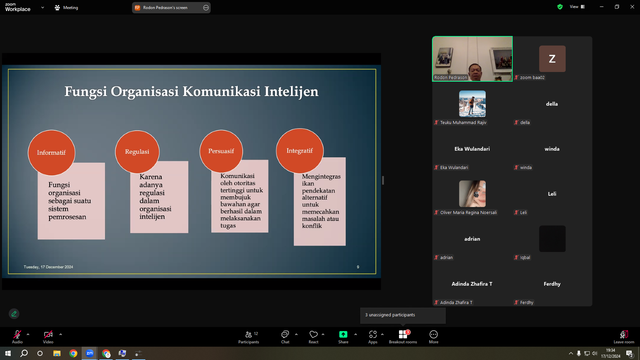Show hidden system tray icons chevron
The height and width of the screenshot is (360, 640).
click(571, 353)
